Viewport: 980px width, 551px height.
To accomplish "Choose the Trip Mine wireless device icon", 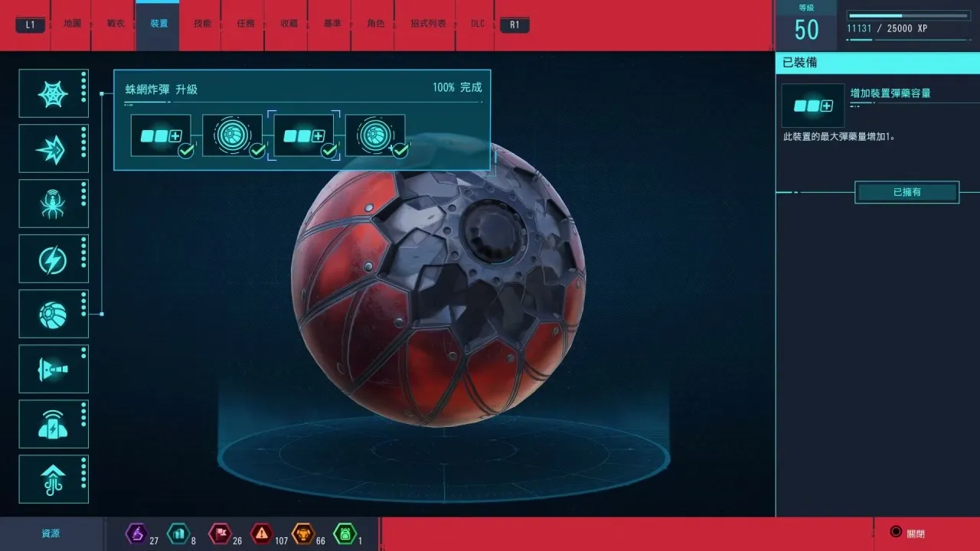I will point(54,424).
